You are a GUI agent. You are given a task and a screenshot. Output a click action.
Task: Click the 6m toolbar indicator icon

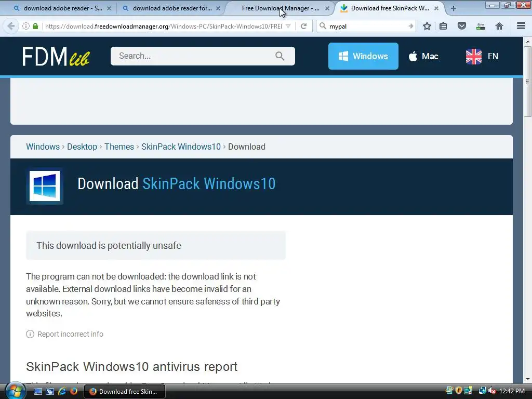point(481,26)
